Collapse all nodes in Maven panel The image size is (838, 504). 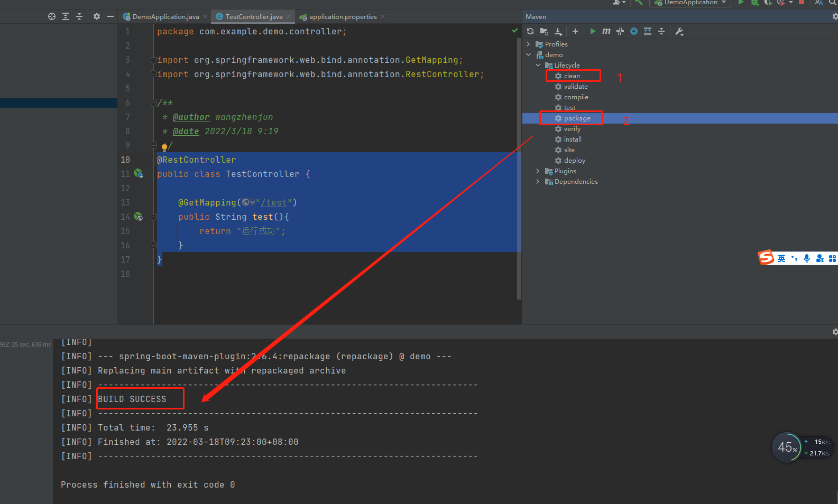[661, 31]
